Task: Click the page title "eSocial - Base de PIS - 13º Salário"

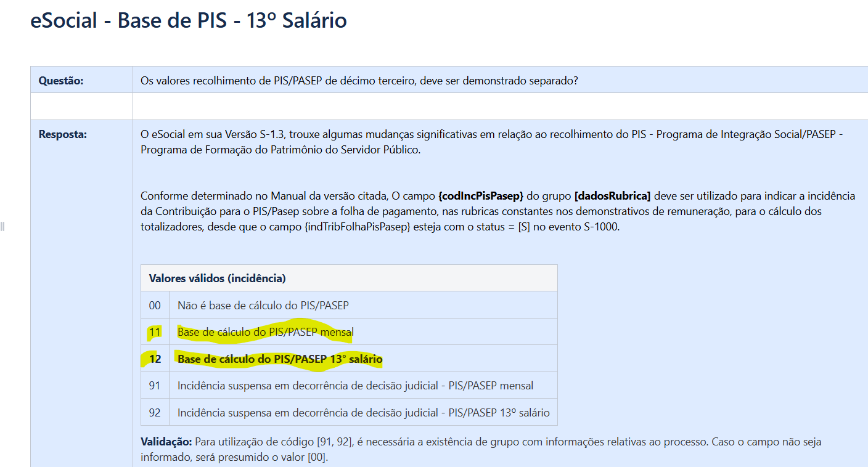Action: (189, 20)
